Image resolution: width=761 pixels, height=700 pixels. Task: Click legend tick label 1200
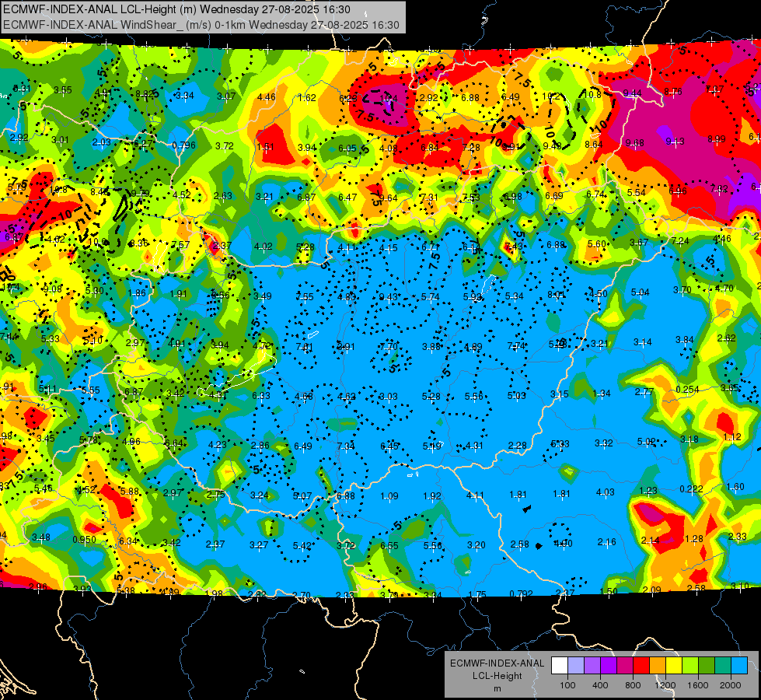point(665,685)
